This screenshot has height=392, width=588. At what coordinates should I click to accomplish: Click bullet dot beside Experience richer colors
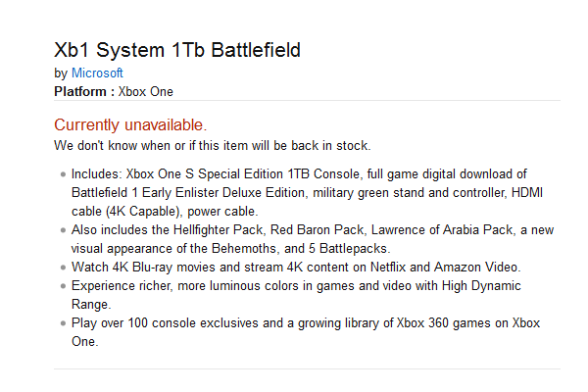coord(63,286)
